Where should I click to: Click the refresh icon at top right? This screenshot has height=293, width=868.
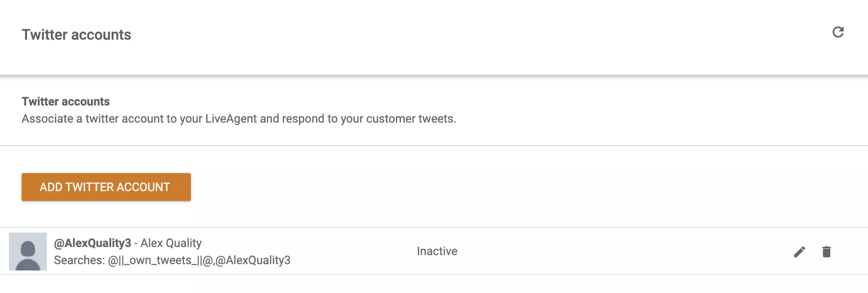tap(838, 32)
